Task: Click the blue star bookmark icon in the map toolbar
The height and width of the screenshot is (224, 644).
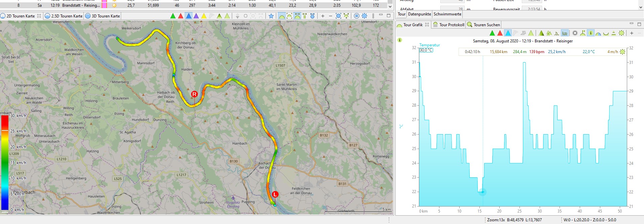Action: tap(271, 16)
